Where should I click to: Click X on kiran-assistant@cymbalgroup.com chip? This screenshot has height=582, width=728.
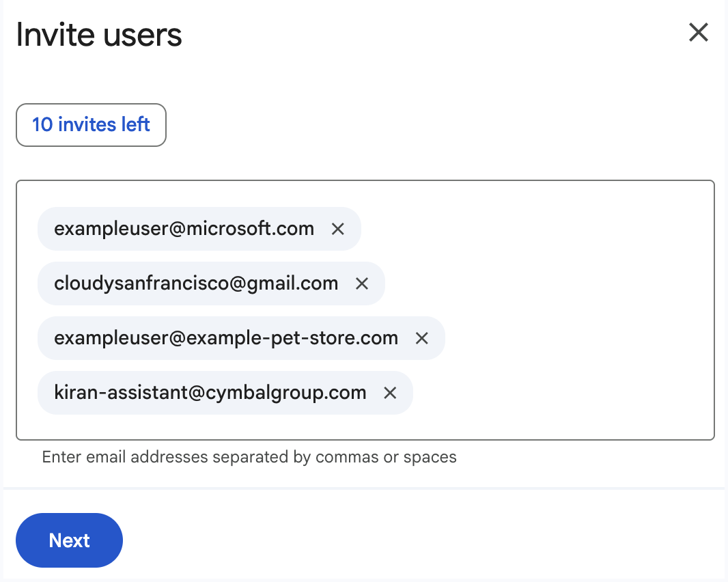coord(390,393)
